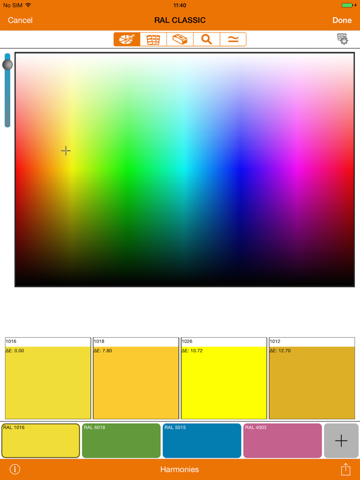Open the grid settings gear icon
Image resolution: width=360 pixels, height=480 pixels.
click(x=342, y=39)
